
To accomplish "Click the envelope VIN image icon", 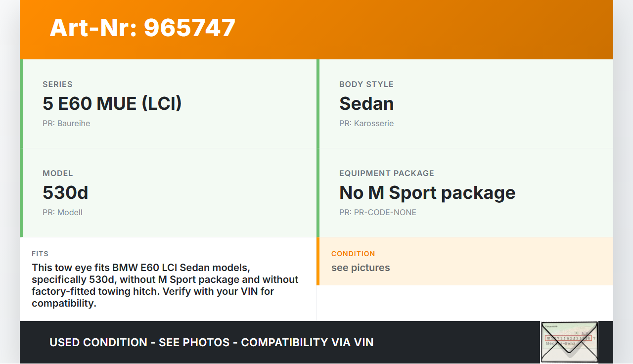I will coord(569,342).
